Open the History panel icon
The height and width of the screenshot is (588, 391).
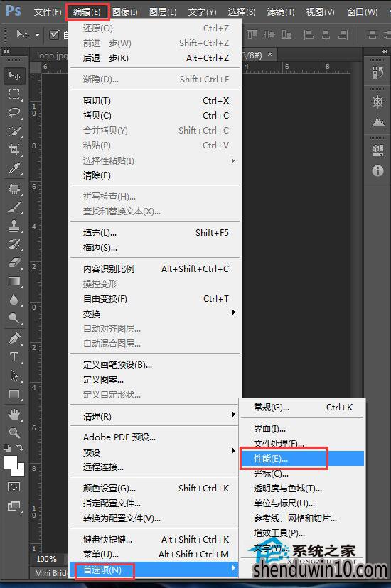[x=377, y=72]
